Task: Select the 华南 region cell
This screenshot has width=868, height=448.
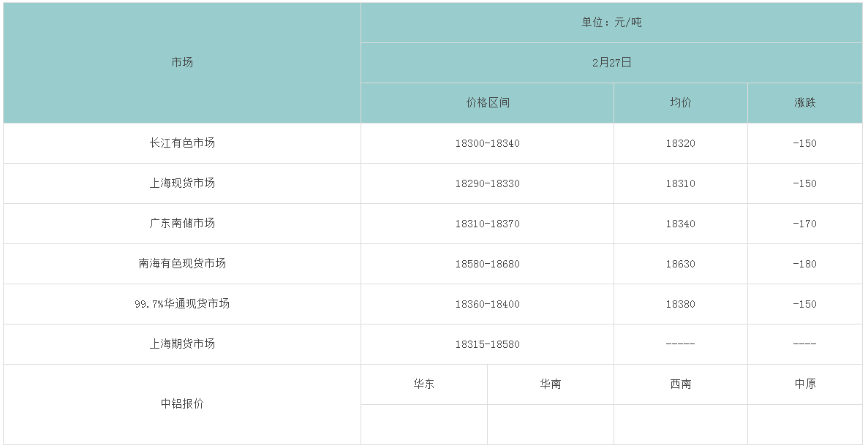Action: (x=550, y=384)
